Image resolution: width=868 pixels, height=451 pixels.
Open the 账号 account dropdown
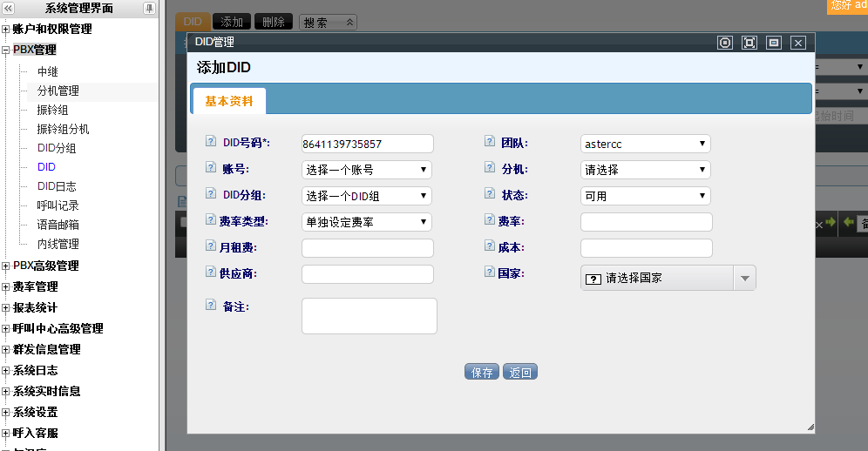[367, 170]
